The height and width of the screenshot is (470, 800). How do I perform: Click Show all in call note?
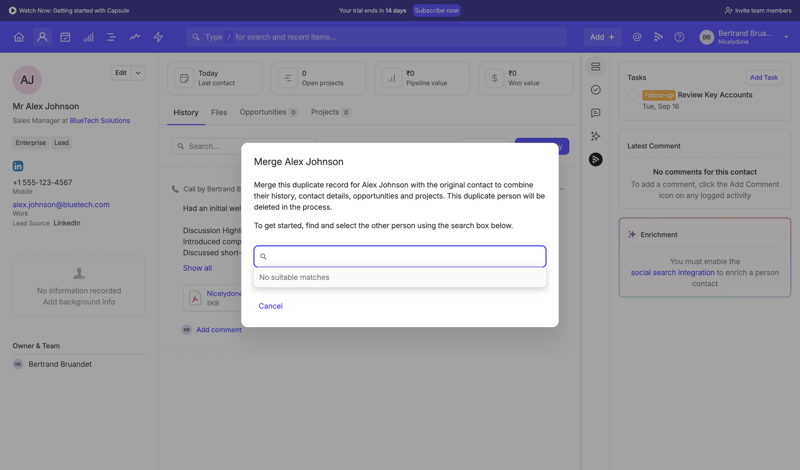pos(197,268)
